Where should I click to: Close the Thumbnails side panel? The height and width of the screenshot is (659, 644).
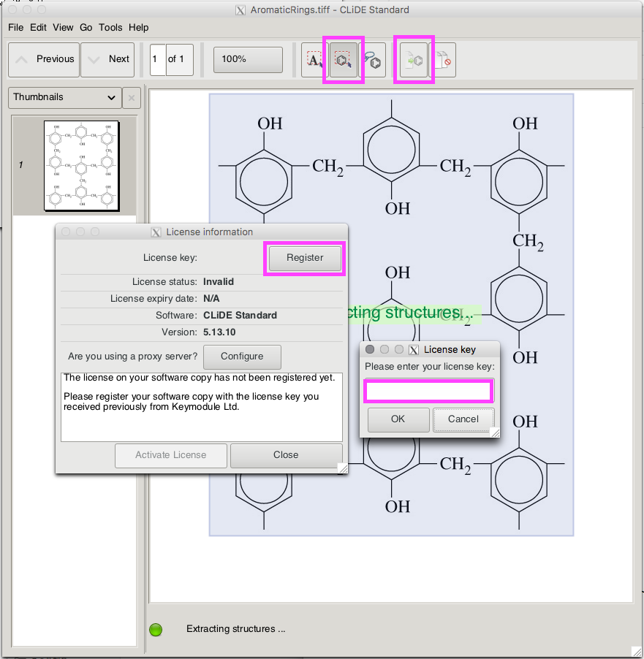click(x=131, y=97)
